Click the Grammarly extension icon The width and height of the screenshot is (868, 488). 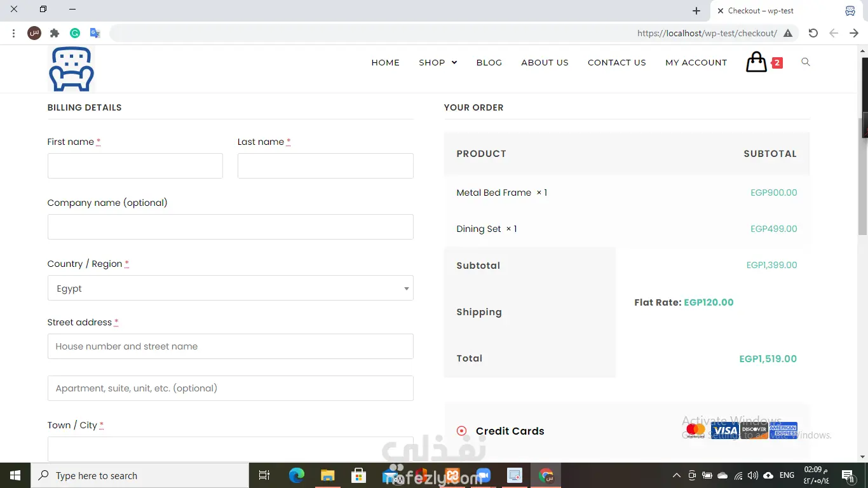point(75,33)
